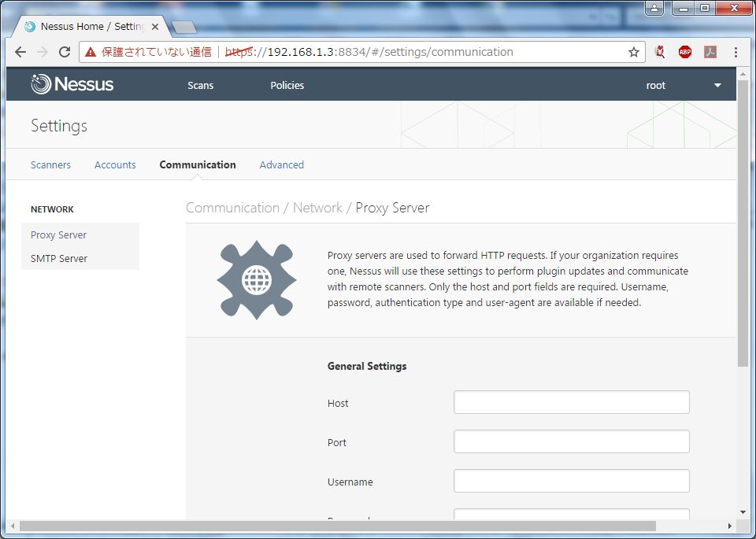Click the NETWORK sidebar heading
This screenshot has width=756, height=539.
pyautogui.click(x=52, y=209)
